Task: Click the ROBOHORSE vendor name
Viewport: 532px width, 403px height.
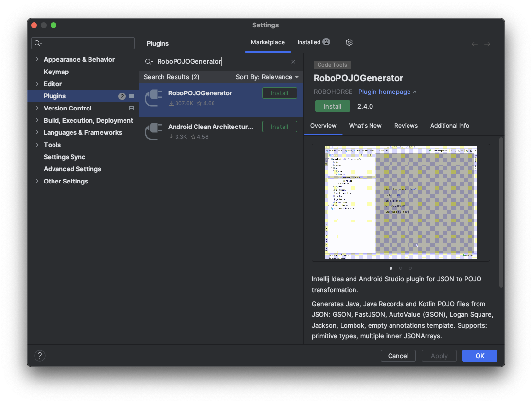Action: [x=333, y=92]
